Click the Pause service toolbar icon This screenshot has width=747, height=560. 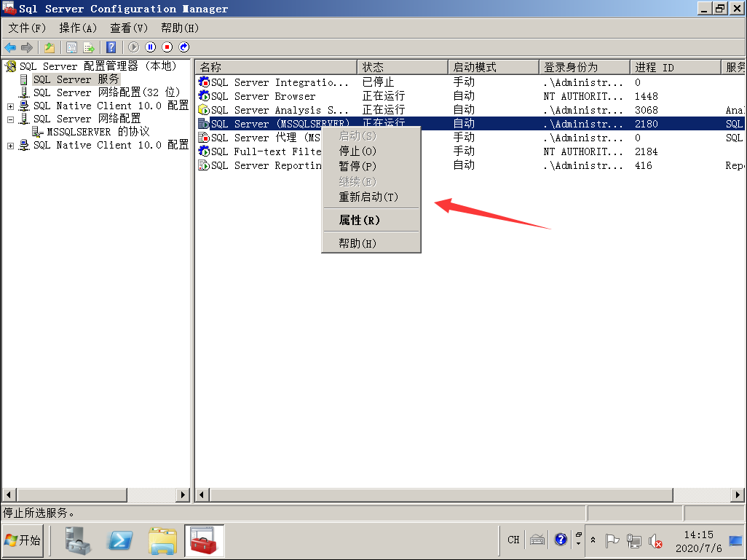(x=151, y=47)
